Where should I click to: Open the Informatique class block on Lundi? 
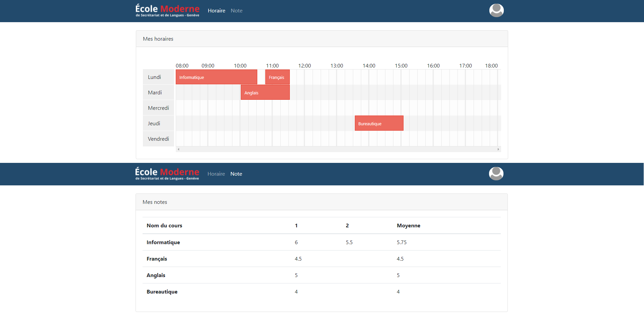point(216,77)
